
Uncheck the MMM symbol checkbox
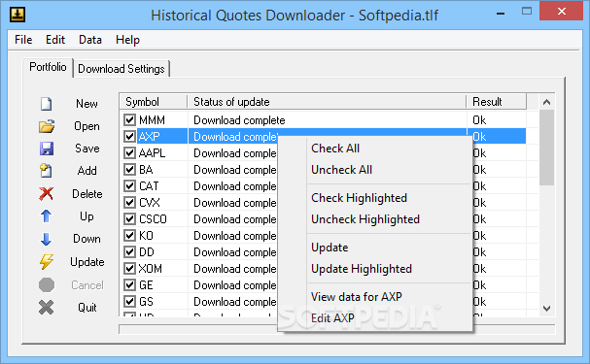pos(130,120)
